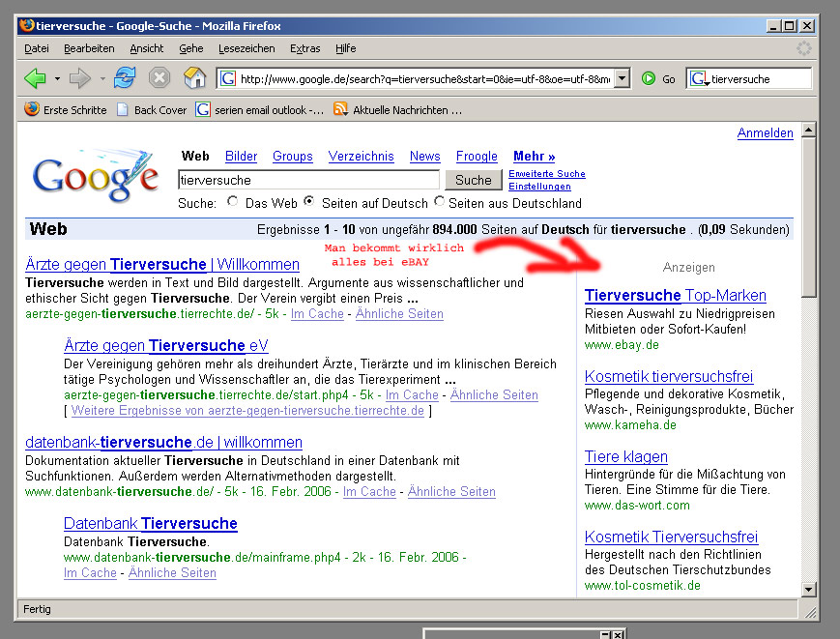
Task: Open the Back button history dropdown arrow
Action: click(57, 78)
